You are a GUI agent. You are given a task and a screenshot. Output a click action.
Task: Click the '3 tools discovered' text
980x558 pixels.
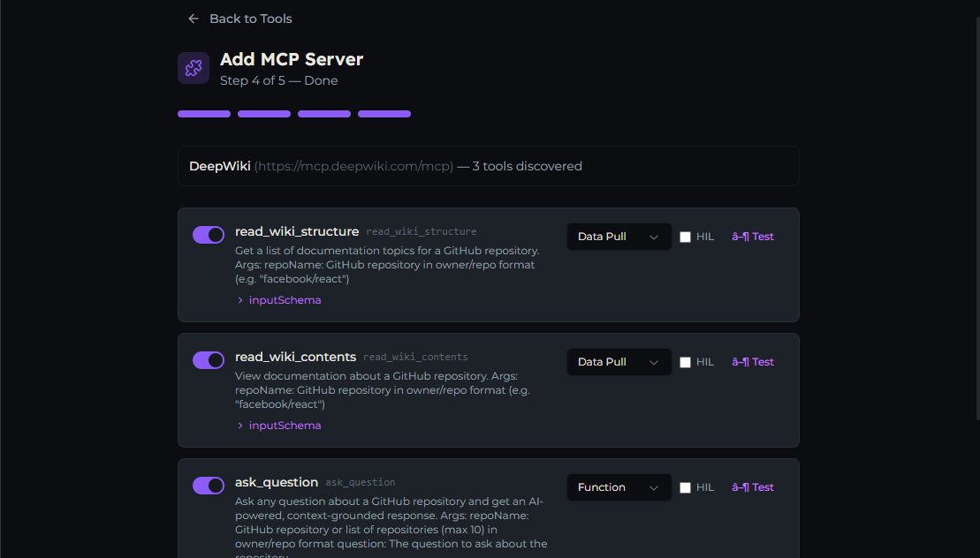pyautogui.click(x=527, y=167)
